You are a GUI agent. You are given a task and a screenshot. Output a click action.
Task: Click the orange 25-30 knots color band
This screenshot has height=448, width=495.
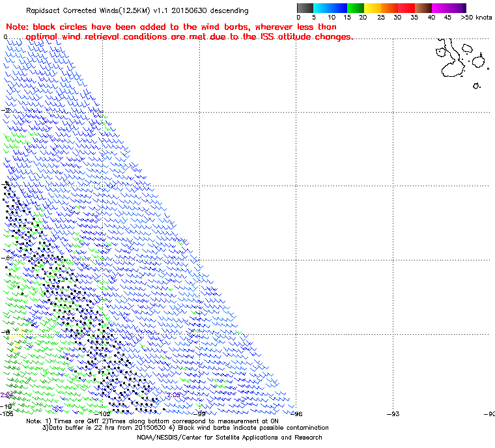pyautogui.click(x=389, y=8)
